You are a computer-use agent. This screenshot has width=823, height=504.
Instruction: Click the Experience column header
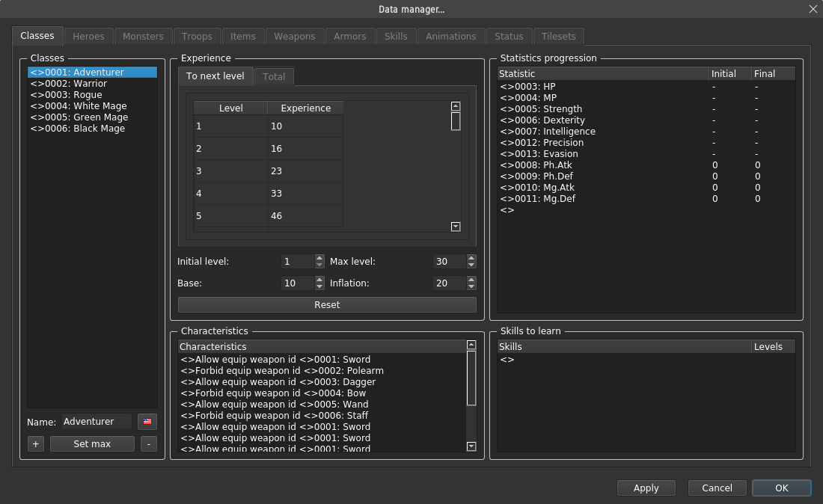coord(305,108)
